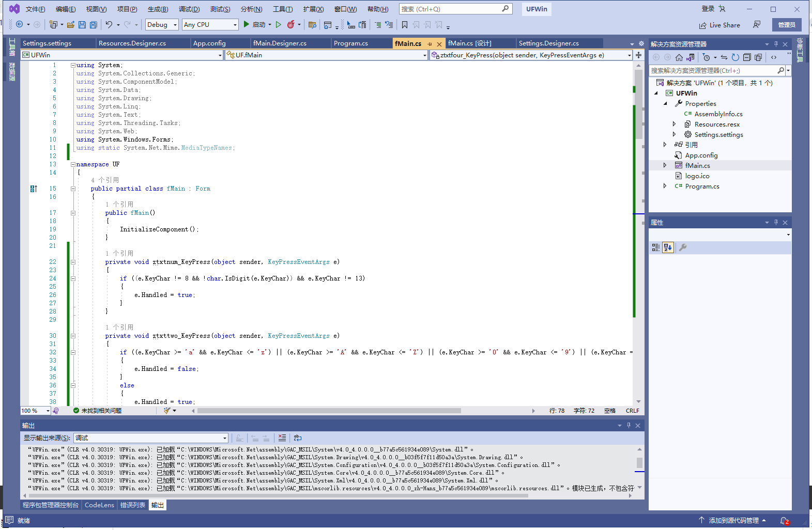Click the editor horizontal scrollbar thumb
Viewport: 812px width, 530px height.
[329, 411]
